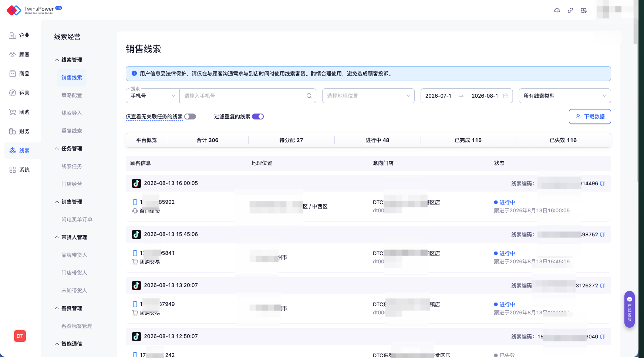Image resolution: width=644 pixels, height=358 pixels.
Task: Select 门店经营 in the submenu
Action: click(72, 184)
